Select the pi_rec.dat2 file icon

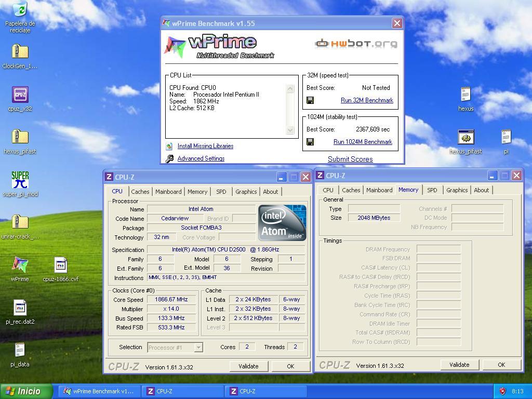click(x=20, y=308)
